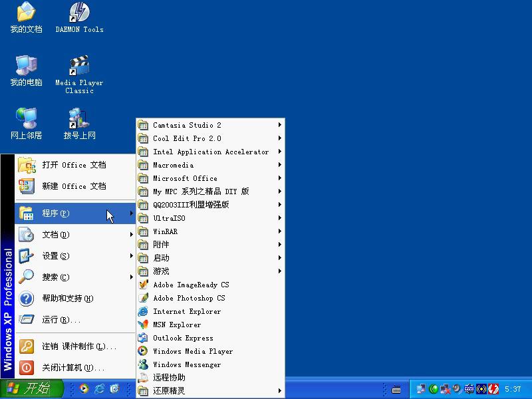The width and height of the screenshot is (532, 399).
Task: Open Windows Media Player in the programs menu list
Action: [210, 351]
